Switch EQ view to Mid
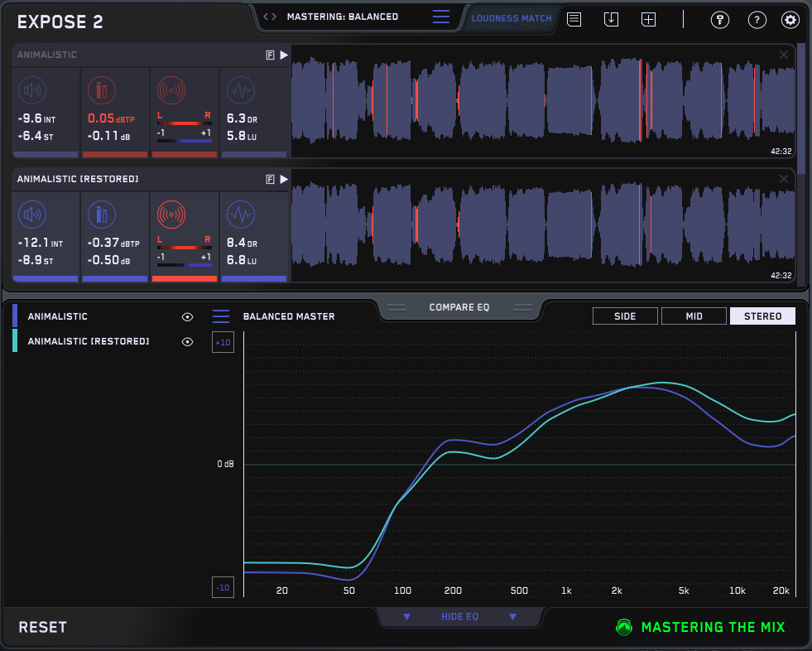Viewport: 812px width, 651px height. [x=694, y=316]
